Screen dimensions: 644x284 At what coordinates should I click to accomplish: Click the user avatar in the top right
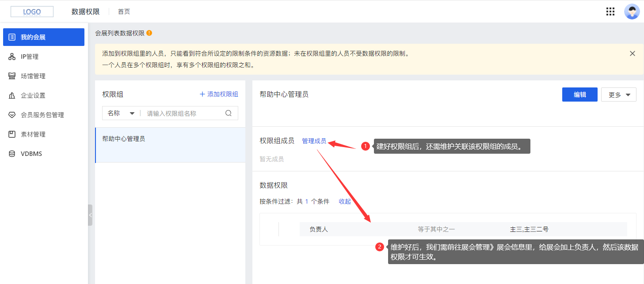(x=632, y=11)
